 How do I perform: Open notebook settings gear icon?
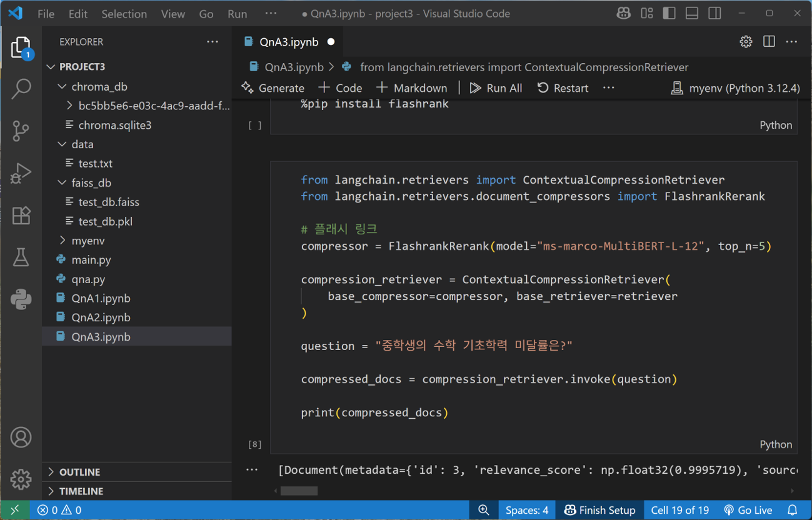click(x=746, y=42)
